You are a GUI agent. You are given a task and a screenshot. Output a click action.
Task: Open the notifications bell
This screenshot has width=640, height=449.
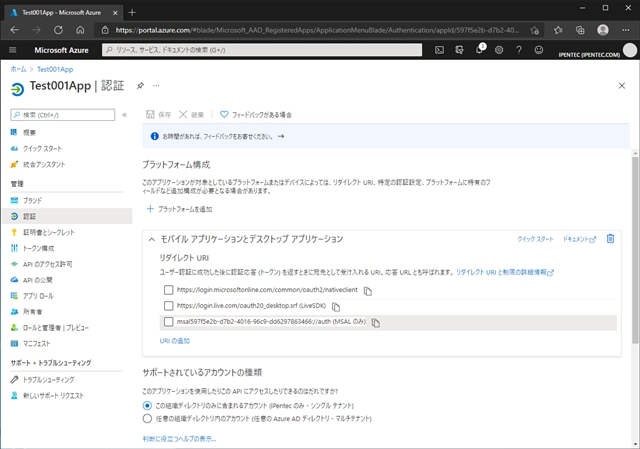click(x=479, y=50)
